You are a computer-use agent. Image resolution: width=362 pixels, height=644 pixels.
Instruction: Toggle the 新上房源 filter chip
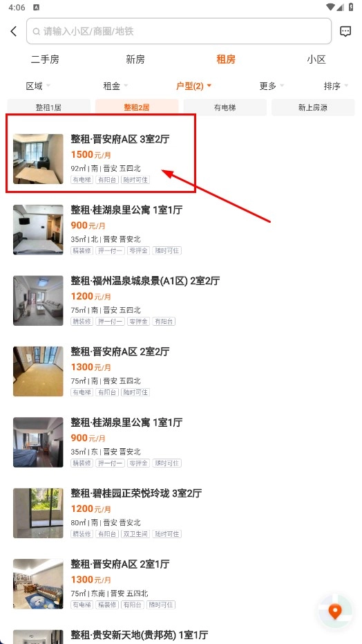click(313, 108)
